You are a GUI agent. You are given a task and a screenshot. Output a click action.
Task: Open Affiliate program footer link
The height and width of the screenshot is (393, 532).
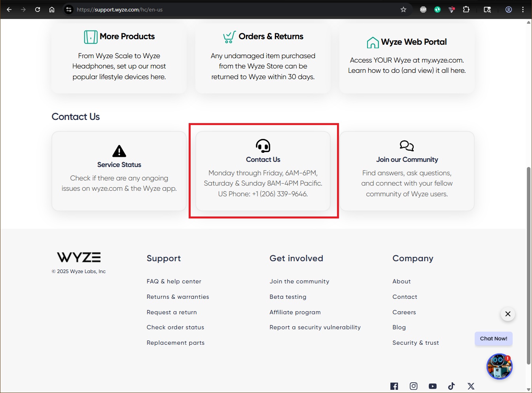pos(295,312)
